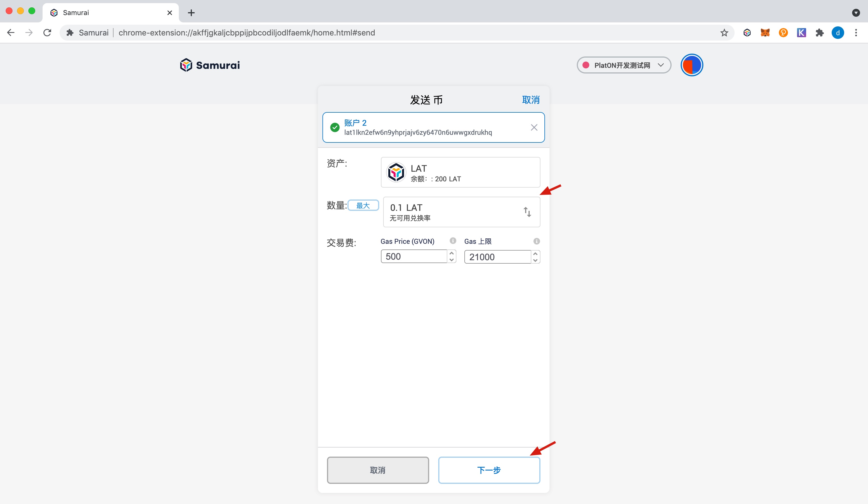This screenshot has width=868, height=504.
Task: Open the PlatON开发测试网 network dropdown
Action: 624,65
